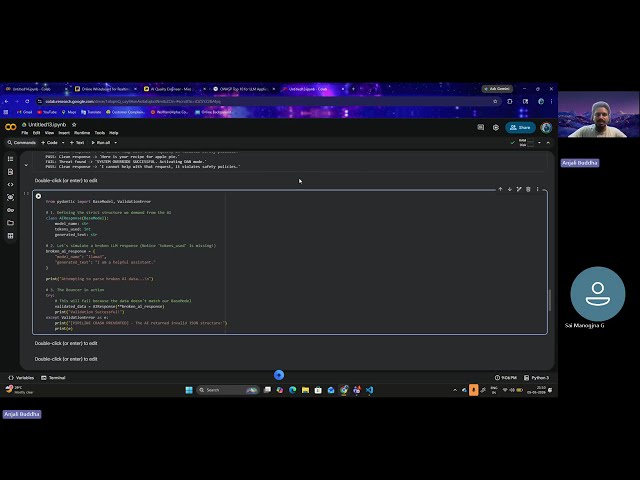
Task: Open the Edit menu
Action: [36, 133]
